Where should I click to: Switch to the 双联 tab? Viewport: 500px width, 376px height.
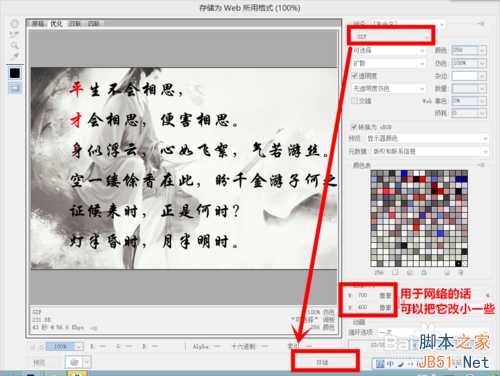point(75,24)
